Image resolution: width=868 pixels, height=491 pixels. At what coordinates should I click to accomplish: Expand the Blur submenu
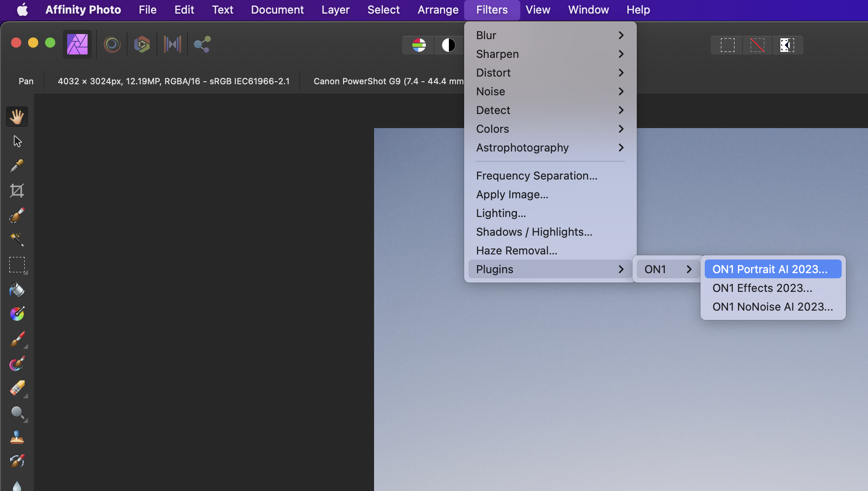click(x=550, y=35)
